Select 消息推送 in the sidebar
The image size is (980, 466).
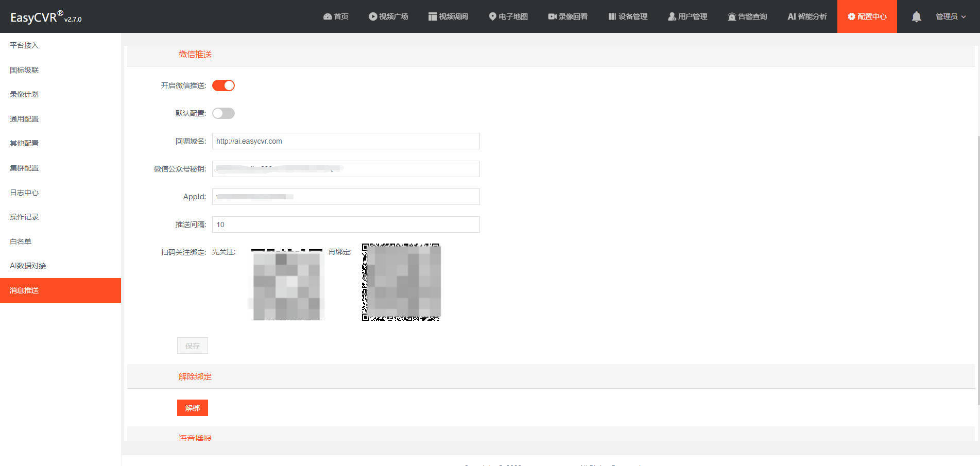pyautogui.click(x=60, y=290)
